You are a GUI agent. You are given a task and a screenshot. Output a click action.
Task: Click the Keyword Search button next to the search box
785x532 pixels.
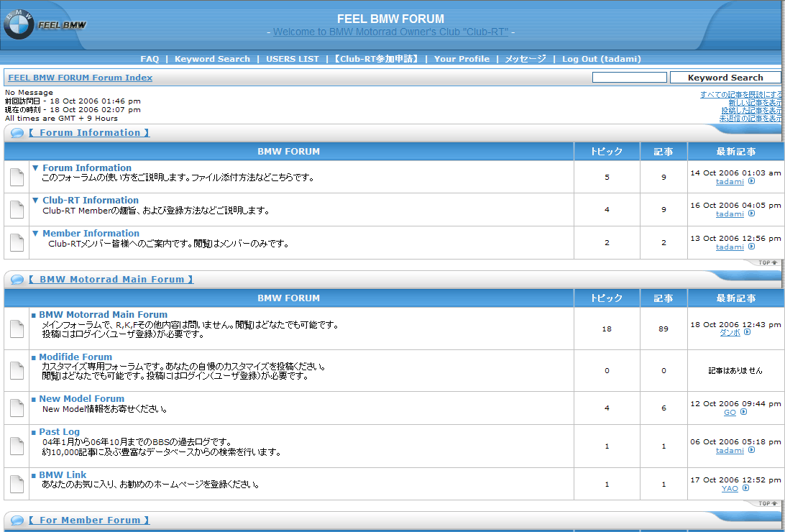point(725,78)
